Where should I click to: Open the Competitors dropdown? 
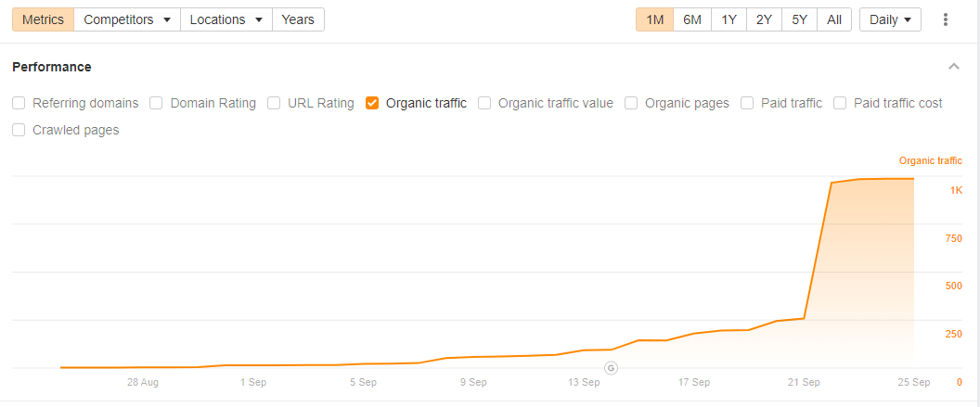(x=127, y=19)
